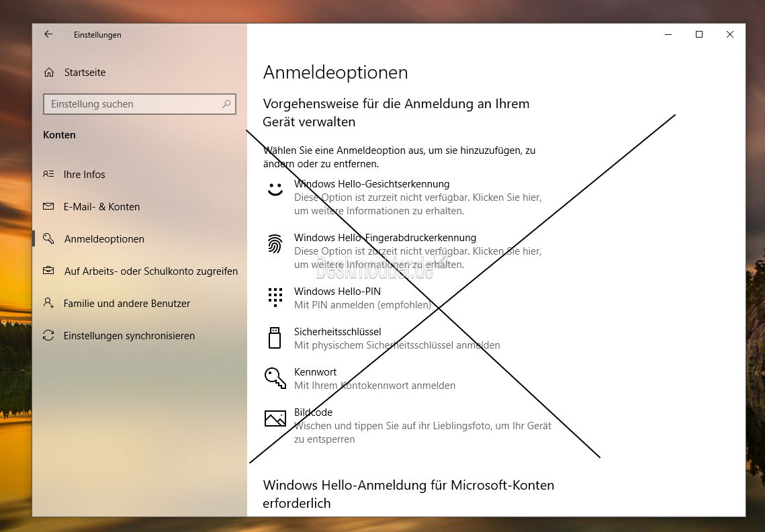Image resolution: width=765 pixels, height=532 pixels.
Task: Close the Einstellungen window
Action: [730, 34]
